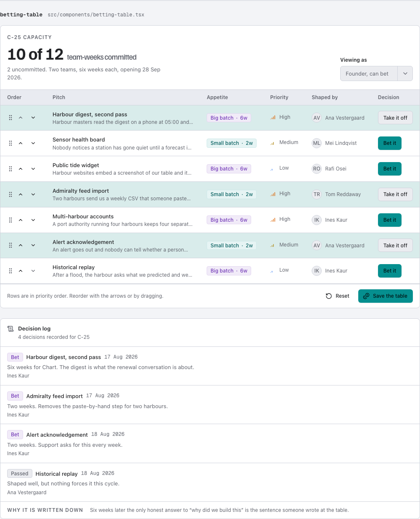Click the Decision log scroll icon

point(10,329)
